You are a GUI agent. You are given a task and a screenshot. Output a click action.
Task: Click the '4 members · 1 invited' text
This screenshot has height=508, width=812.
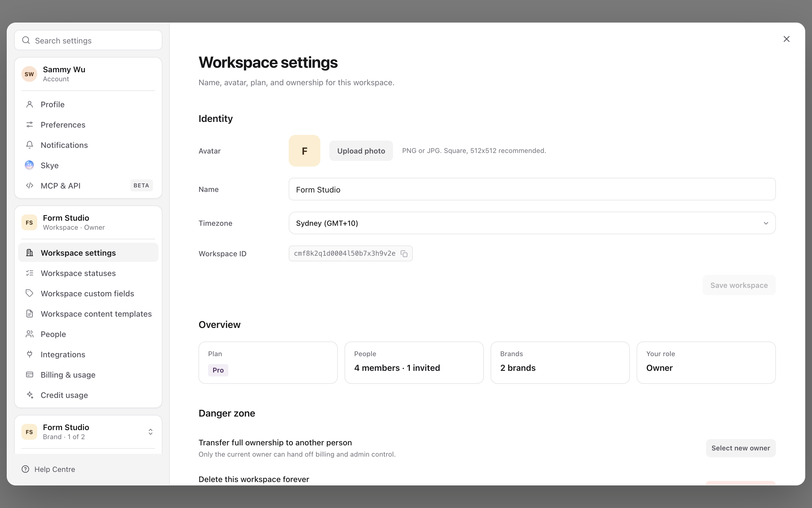(397, 368)
